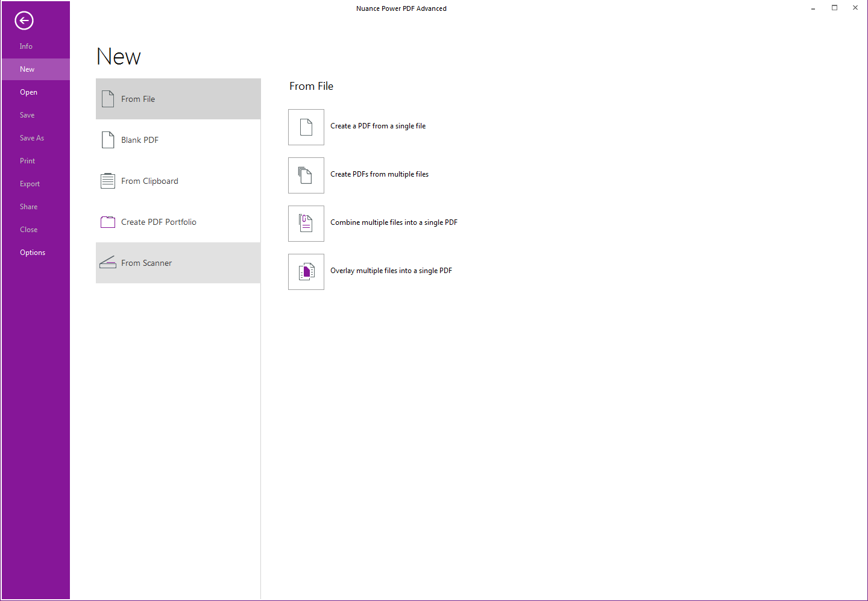Image resolution: width=868 pixels, height=601 pixels.
Task: Open Options from the sidebar
Action: pyautogui.click(x=33, y=253)
